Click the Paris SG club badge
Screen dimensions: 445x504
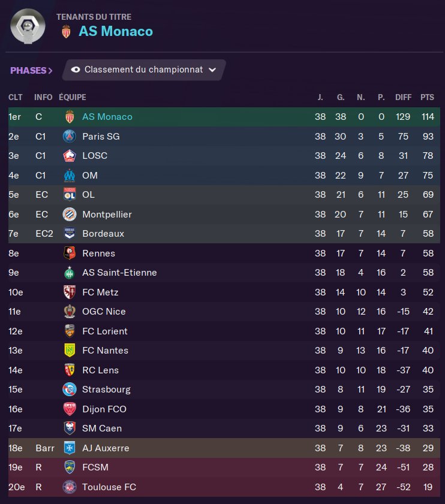[70, 136]
